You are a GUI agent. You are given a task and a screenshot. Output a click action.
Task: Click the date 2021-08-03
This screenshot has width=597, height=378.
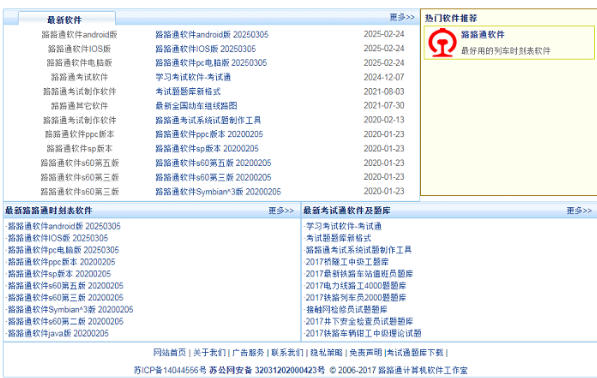coord(384,91)
